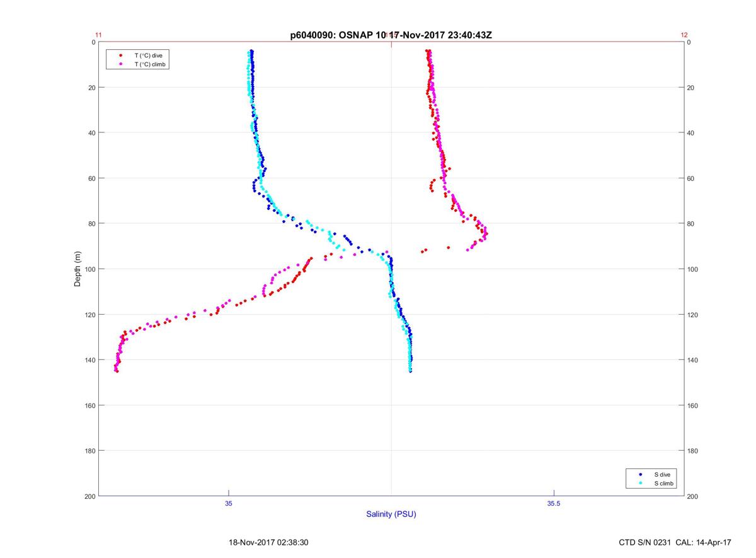Click the red '12' top-axis tick label
The image size is (756, 558).
coord(684,35)
